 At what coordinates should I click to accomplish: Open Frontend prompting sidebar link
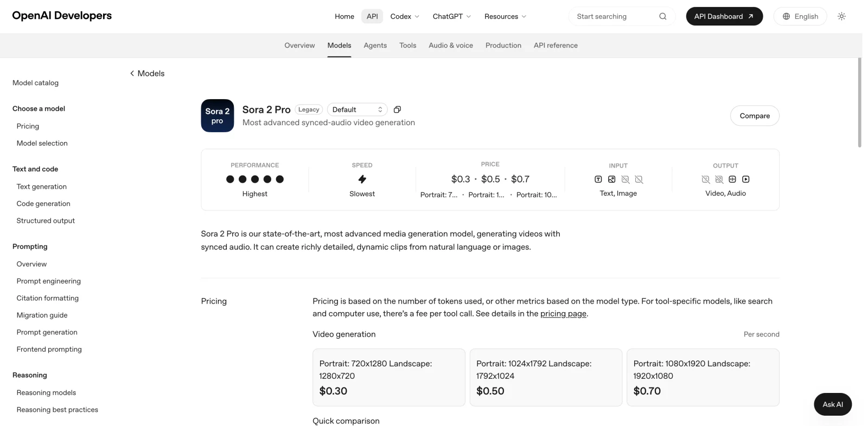tap(49, 350)
